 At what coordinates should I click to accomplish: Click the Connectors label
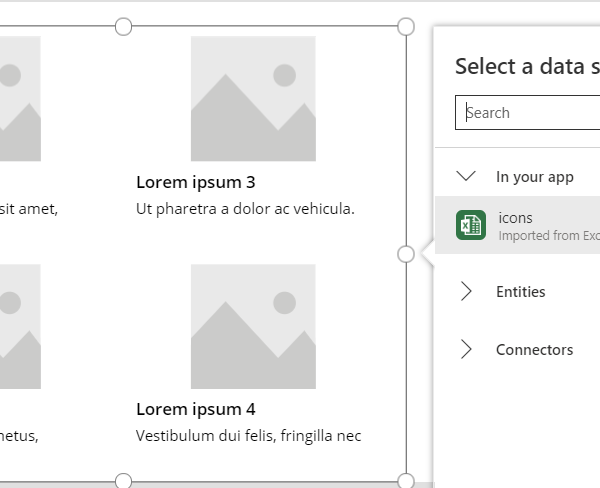tap(535, 350)
